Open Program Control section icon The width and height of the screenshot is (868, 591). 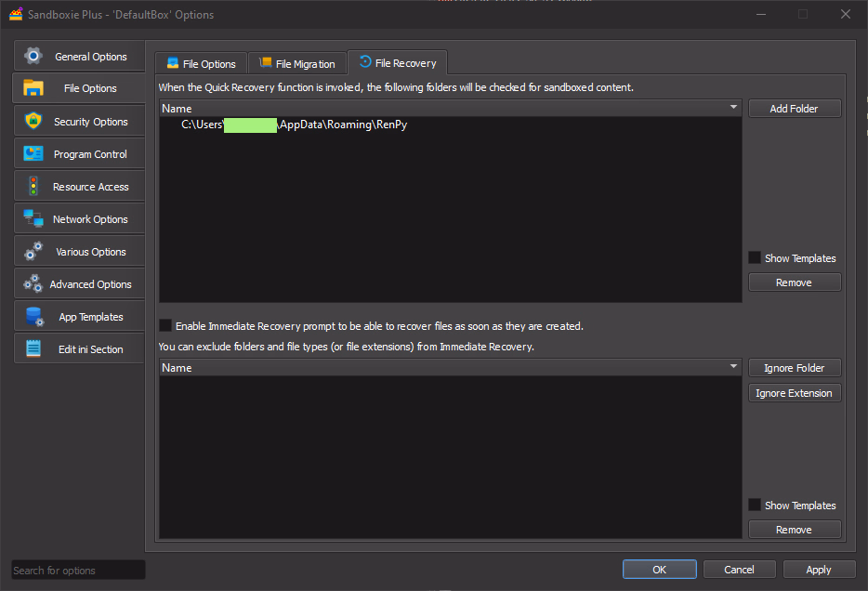tap(33, 154)
